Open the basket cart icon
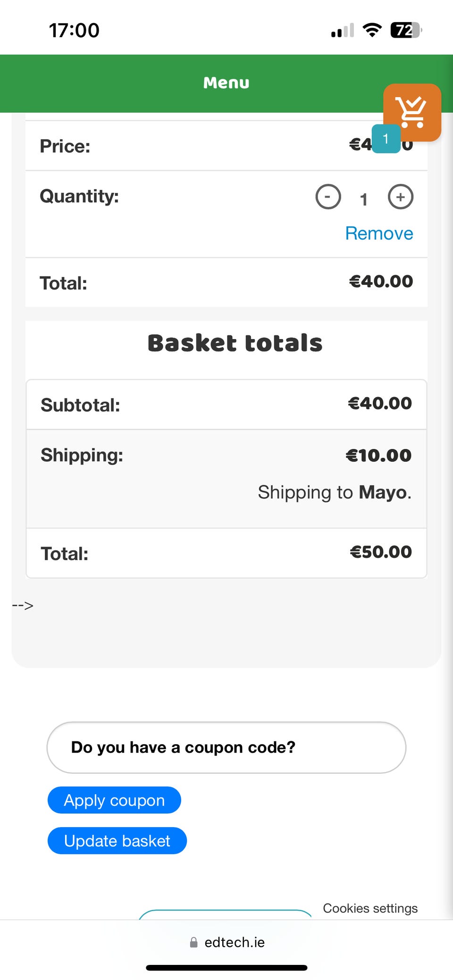 click(412, 112)
